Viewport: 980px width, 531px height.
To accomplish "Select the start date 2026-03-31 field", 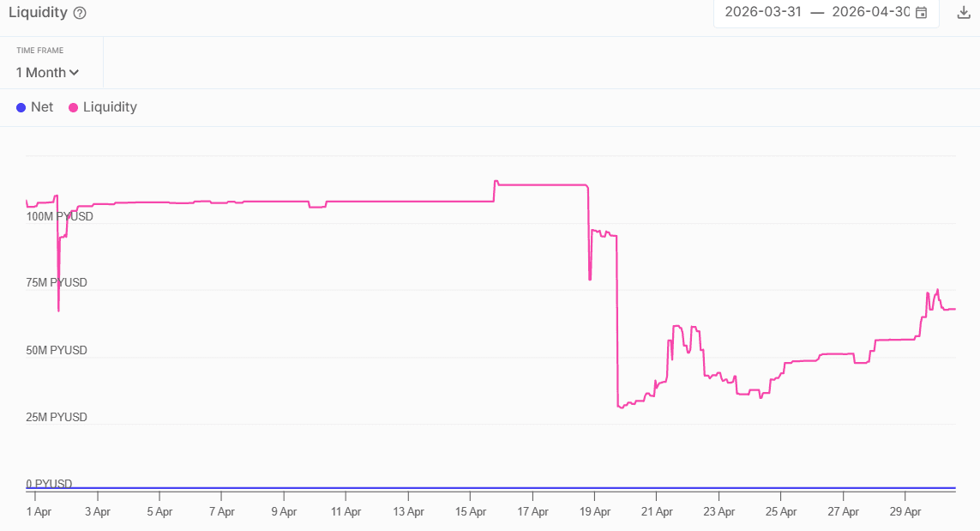I will pos(763,12).
